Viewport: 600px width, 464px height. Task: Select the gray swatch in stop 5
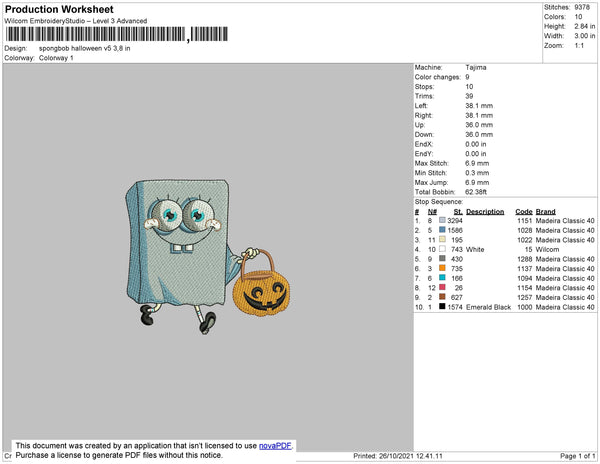click(x=442, y=259)
